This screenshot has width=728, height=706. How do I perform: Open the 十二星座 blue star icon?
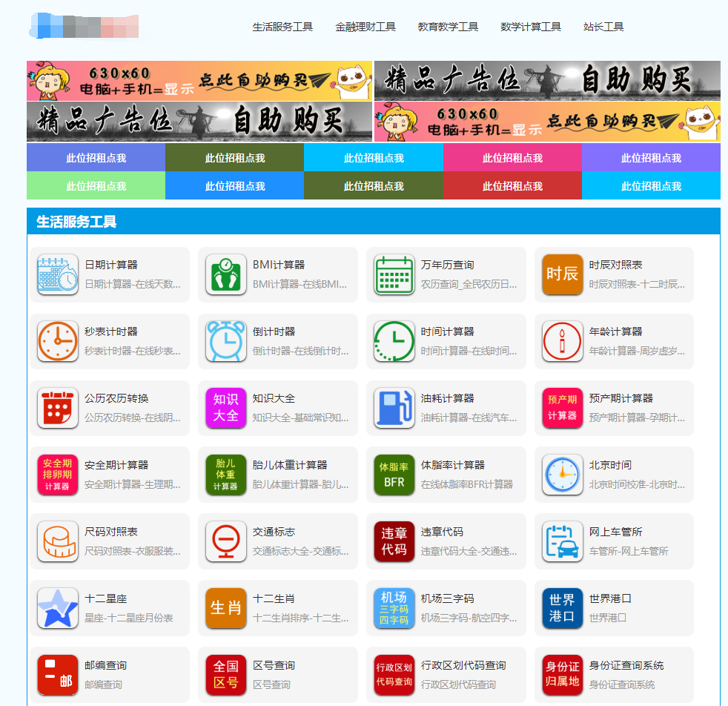click(x=58, y=608)
